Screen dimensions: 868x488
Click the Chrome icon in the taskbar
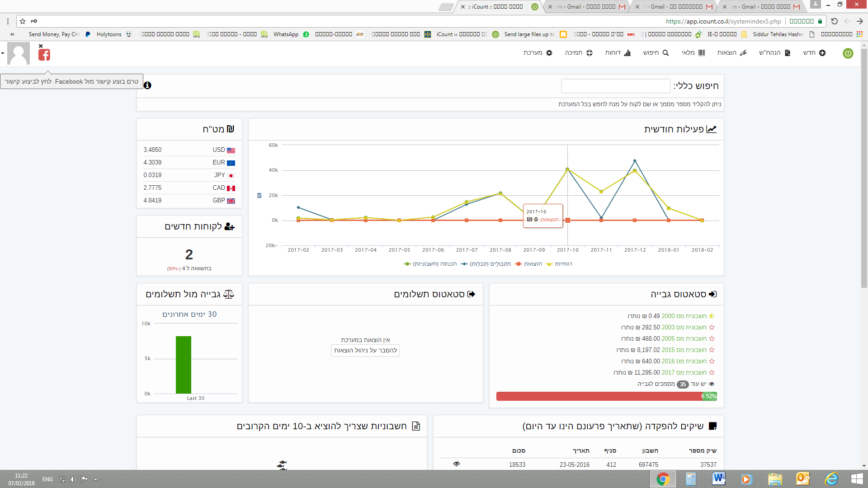pyautogui.click(x=663, y=479)
